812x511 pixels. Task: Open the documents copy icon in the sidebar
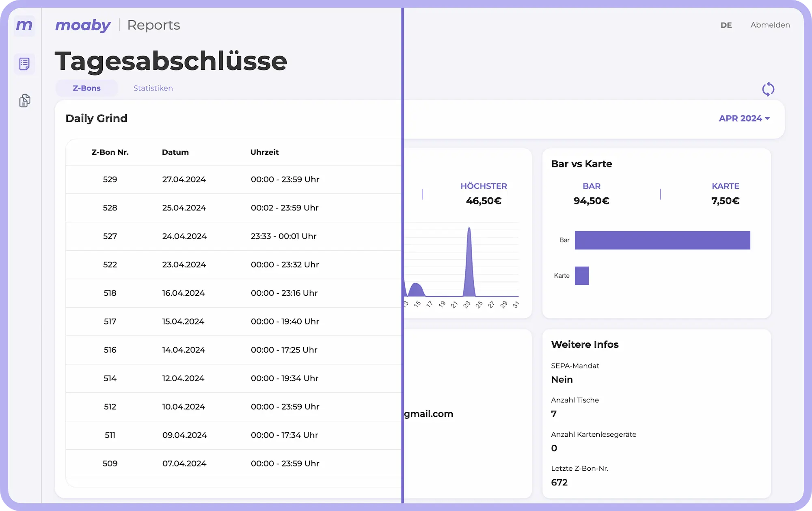point(24,100)
